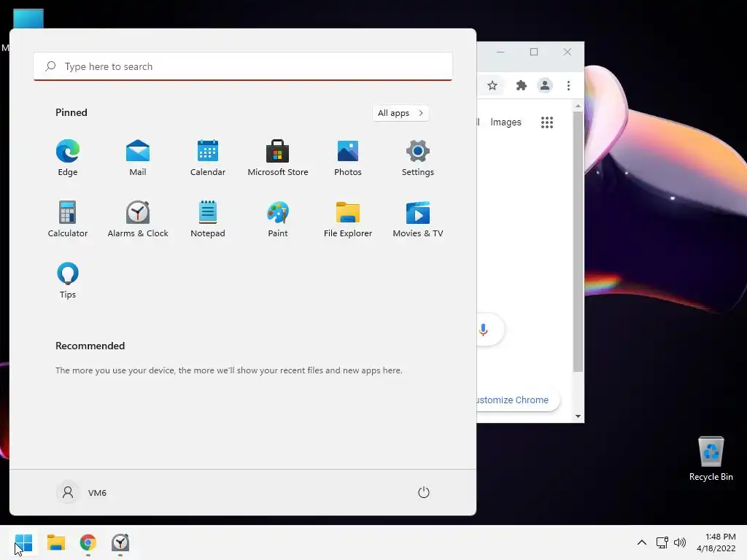
Task: Close the Chrome window
Action: pyautogui.click(x=568, y=52)
